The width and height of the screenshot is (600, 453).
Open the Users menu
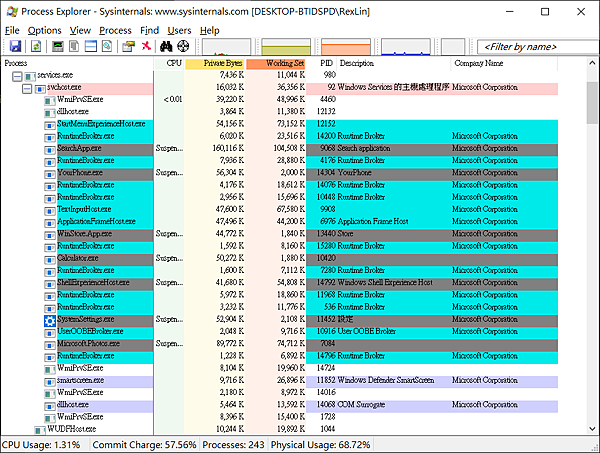179,31
